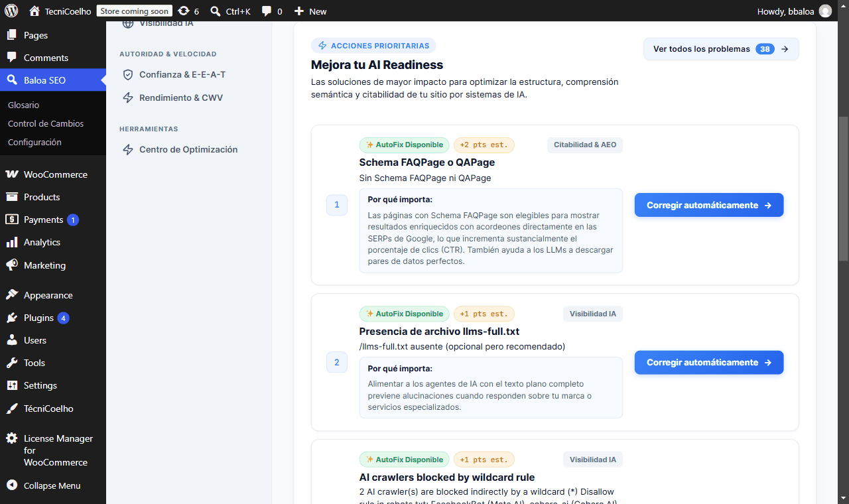The image size is (849, 504).
Task: Click the comments bubble icon in admin bar
Action: (x=267, y=11)
